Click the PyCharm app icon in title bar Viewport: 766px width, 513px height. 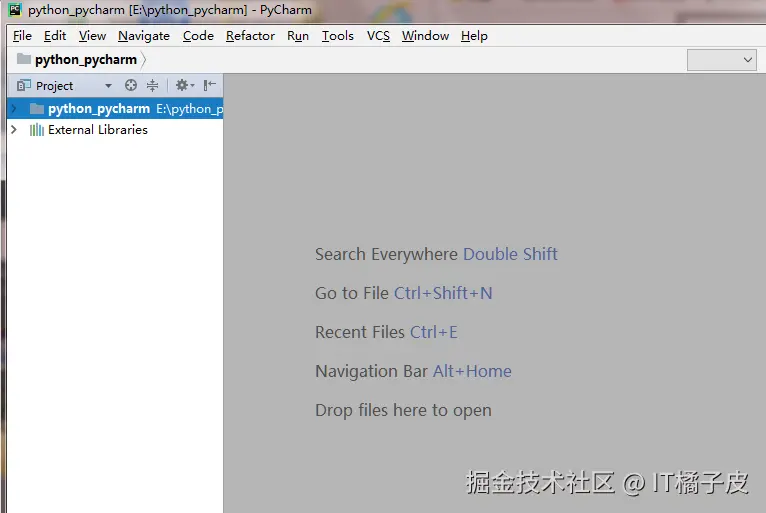[15, 9]
